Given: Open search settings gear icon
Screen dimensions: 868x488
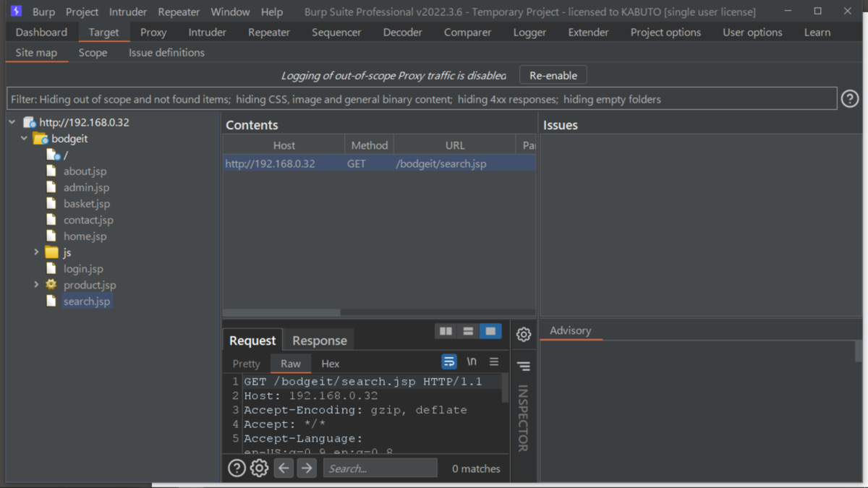Looking at the screenshot, I should (x=259, y=468).
